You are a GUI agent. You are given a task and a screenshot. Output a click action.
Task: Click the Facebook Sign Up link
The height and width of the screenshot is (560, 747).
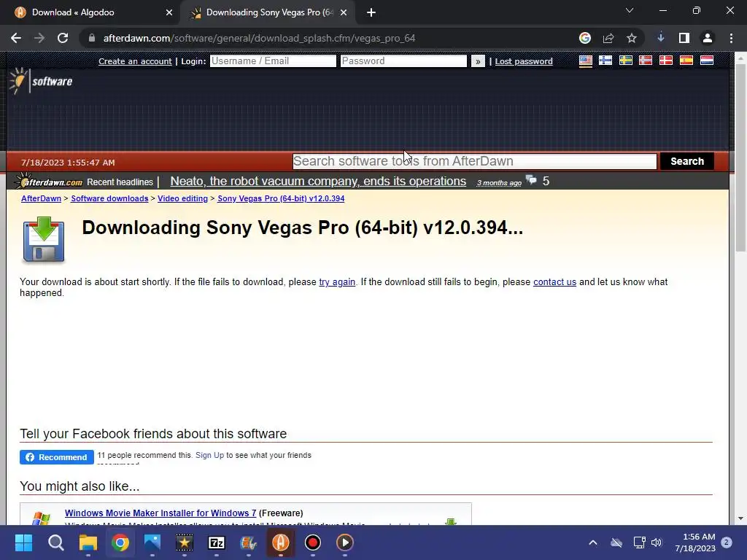209,455
